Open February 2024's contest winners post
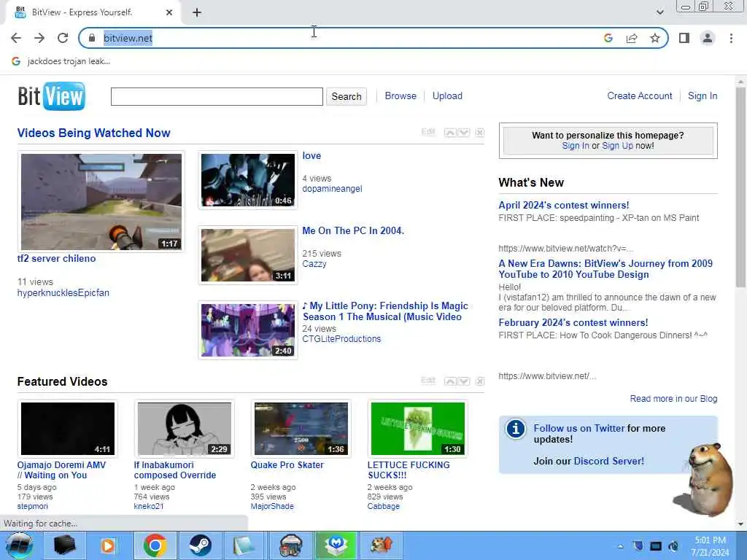Image resolution: width=747 pixels, height=560 pixels. point(573,322)
